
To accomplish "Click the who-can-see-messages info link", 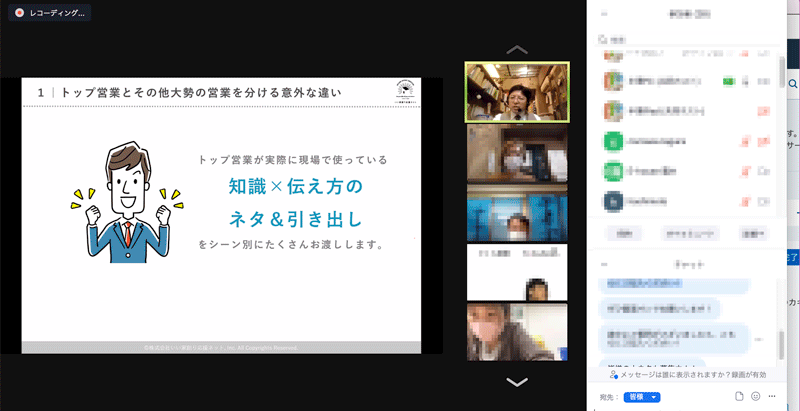I will [x=689, y=374].
